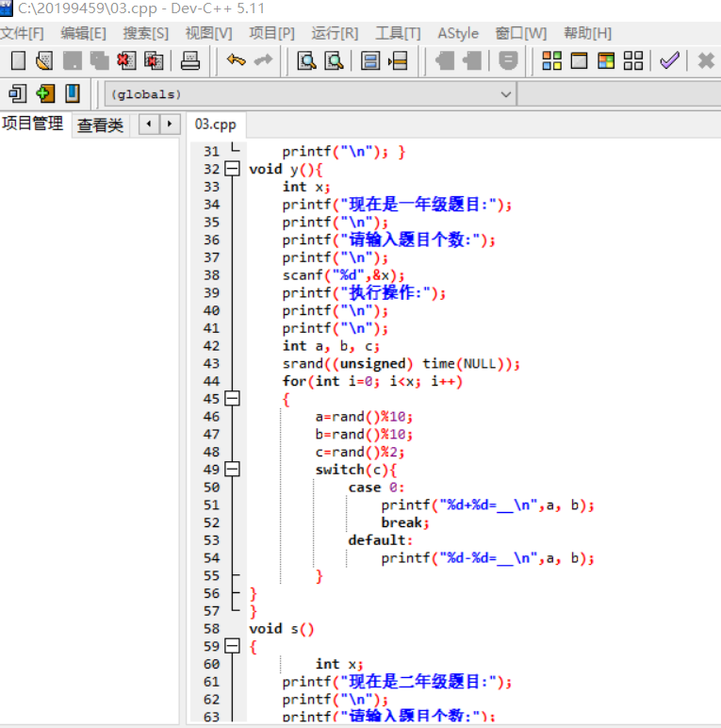Image resolution: width=721 pixels, height=728 pixels.
Task: Click the New file toolbar icon
Action: pyautogui.click(x=18, y=61)
